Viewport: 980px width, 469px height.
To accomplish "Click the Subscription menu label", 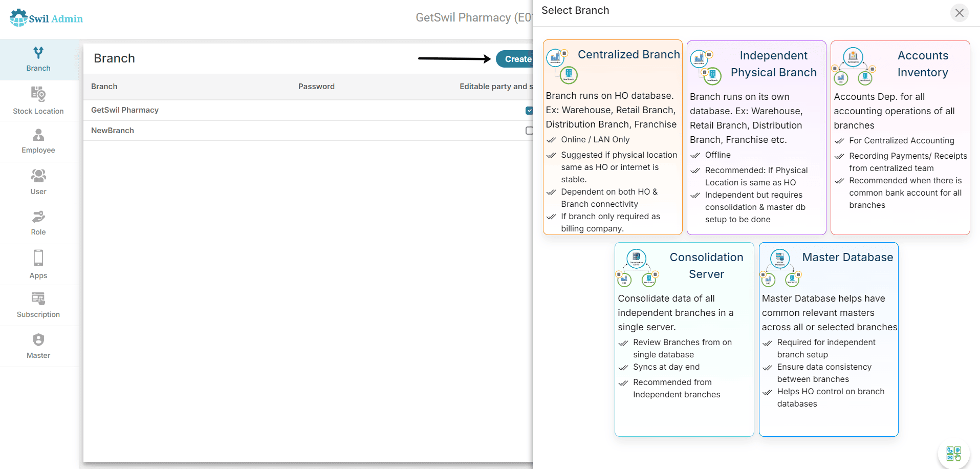I will [38, 314].
